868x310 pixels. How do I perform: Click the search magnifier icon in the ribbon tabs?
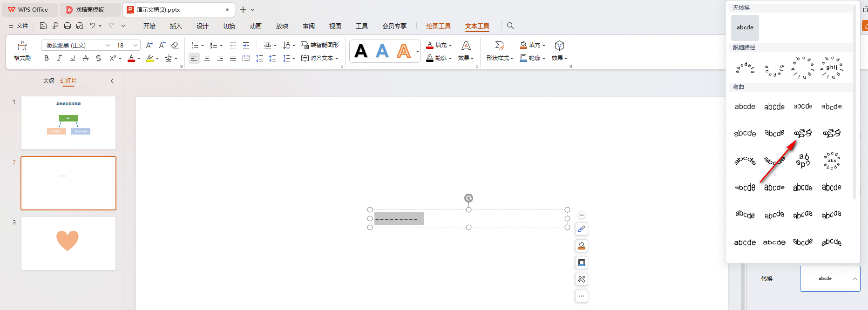(510, 26)
